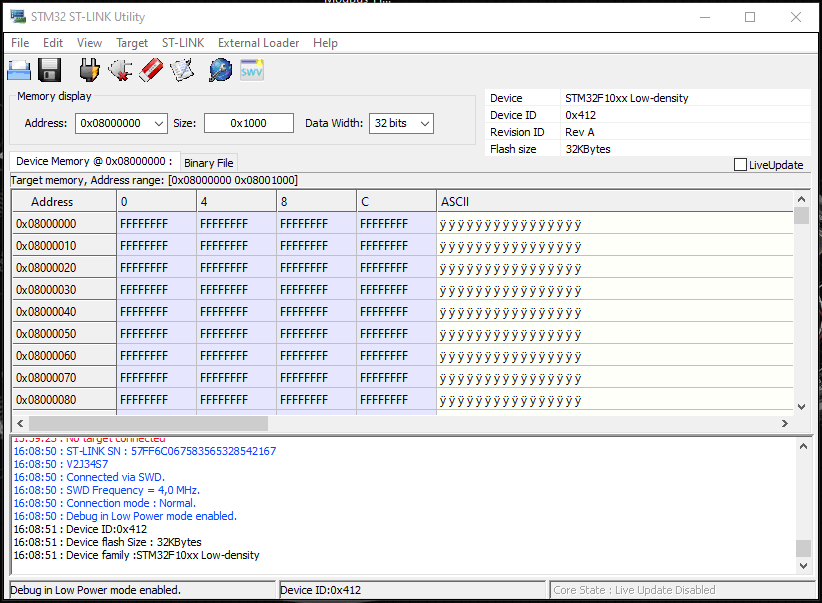Click column 4 value in row 0x08000030
Image resolution: width=822 pixels, height=603 pixels.
tap(236, 290)
